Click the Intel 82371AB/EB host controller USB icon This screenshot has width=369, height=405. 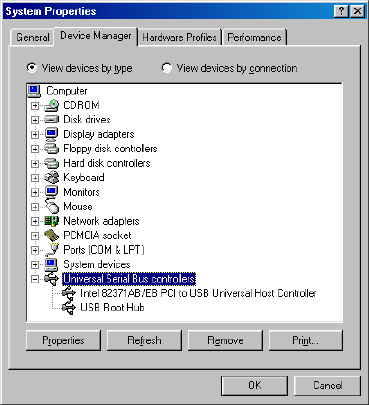pyautogui.click(x=69, y=293)
